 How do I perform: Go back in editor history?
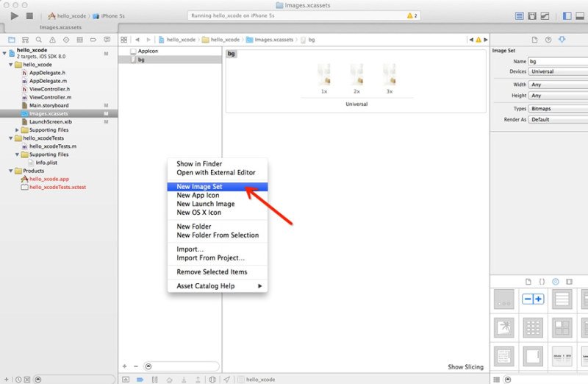137,40
